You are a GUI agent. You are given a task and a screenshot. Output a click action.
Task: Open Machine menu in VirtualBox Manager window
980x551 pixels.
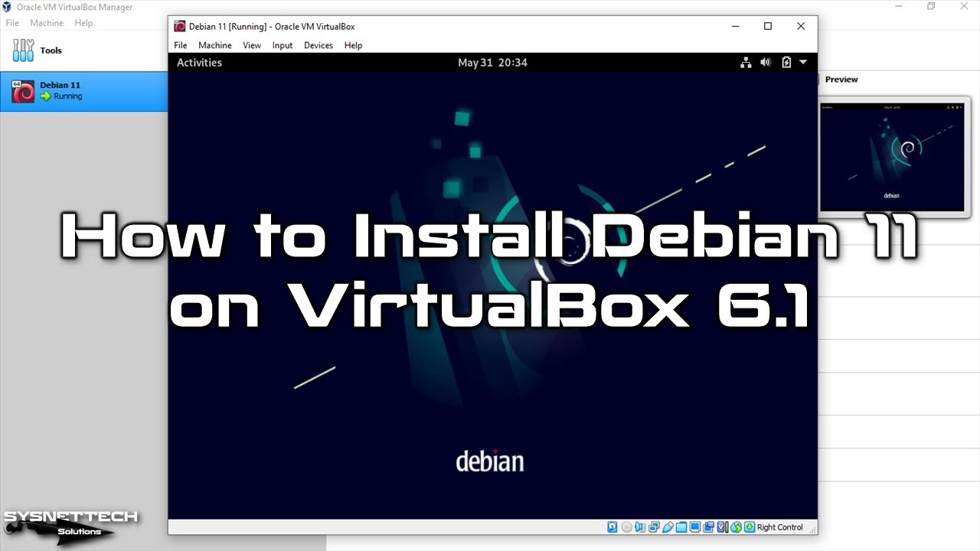pyautogui.click(x=47, y=23)
